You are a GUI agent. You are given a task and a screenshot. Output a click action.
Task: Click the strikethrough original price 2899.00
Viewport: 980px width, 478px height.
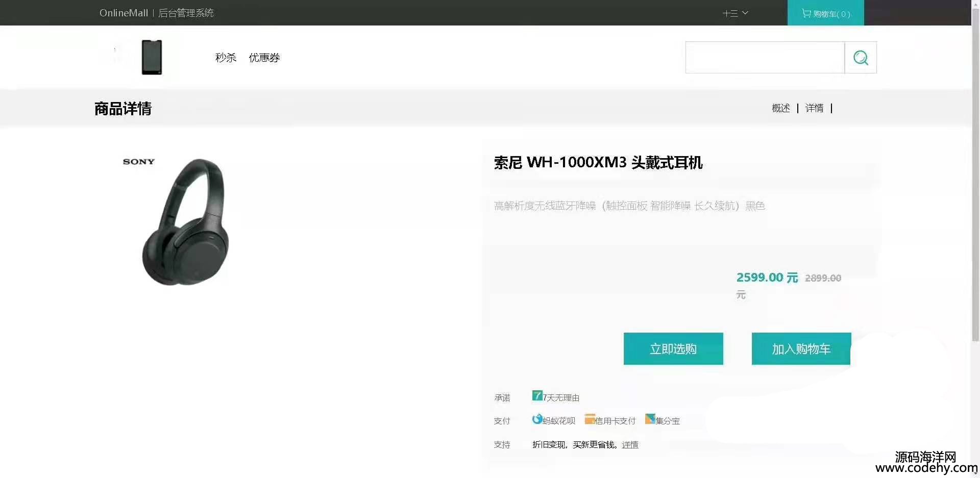point(823,278)
